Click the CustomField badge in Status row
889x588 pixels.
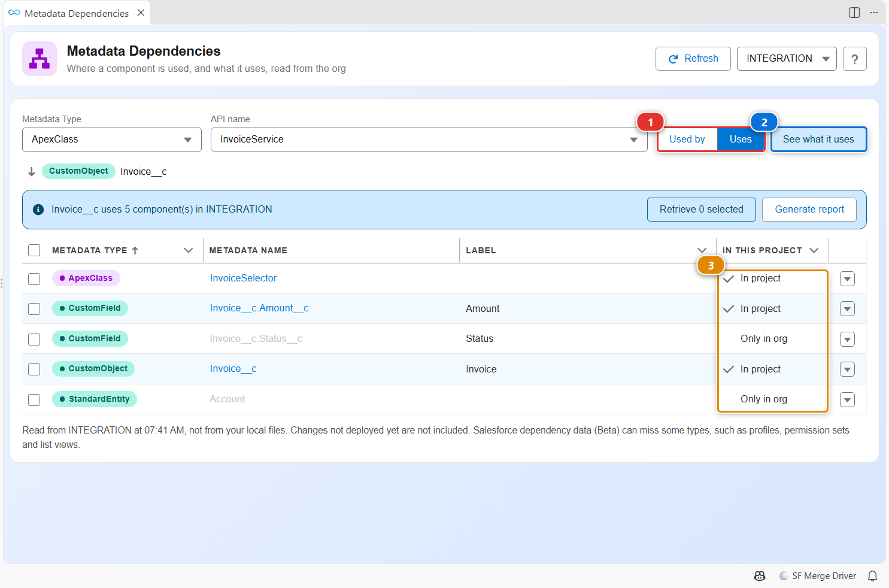click(x=90, y=339)
